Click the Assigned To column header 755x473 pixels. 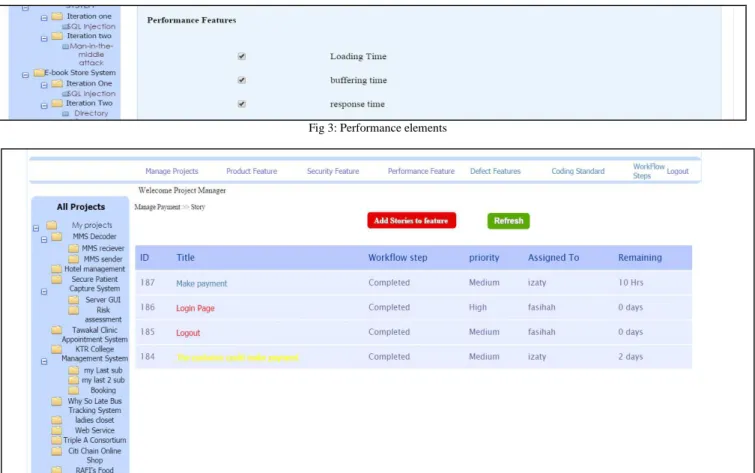point(553,258)
